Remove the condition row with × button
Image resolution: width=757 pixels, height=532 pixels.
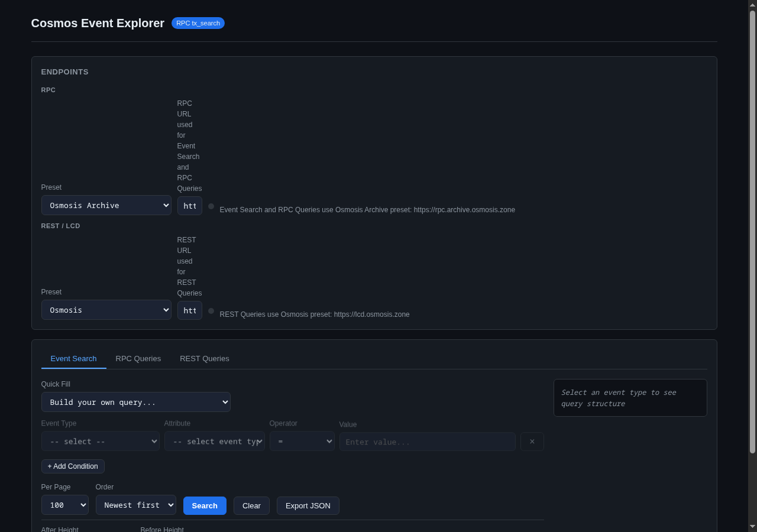click(532, 442)
